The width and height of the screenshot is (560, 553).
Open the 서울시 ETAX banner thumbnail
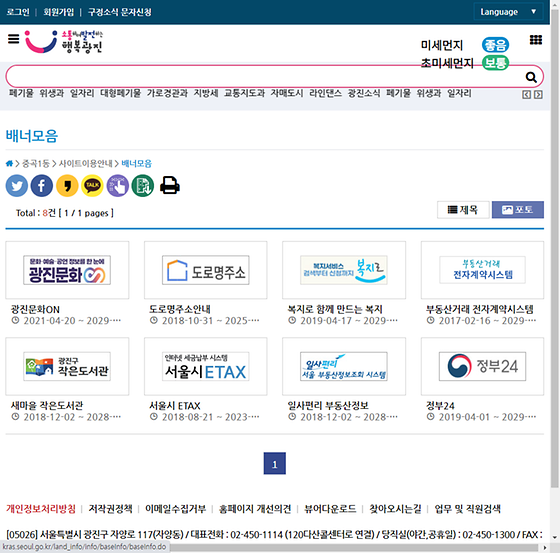pos(206,367)
